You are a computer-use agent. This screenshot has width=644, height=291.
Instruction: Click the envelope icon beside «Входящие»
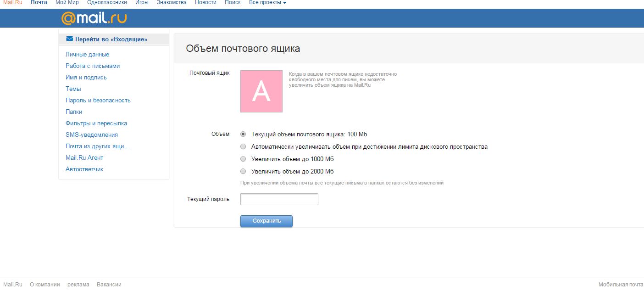pyautogui.click(x=70, y=39)
